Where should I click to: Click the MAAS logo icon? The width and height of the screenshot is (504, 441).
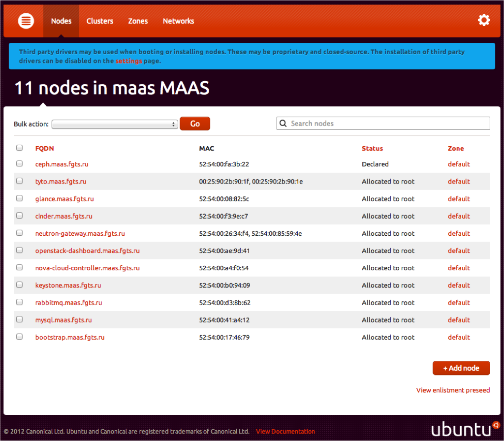[x=26, y=21]
